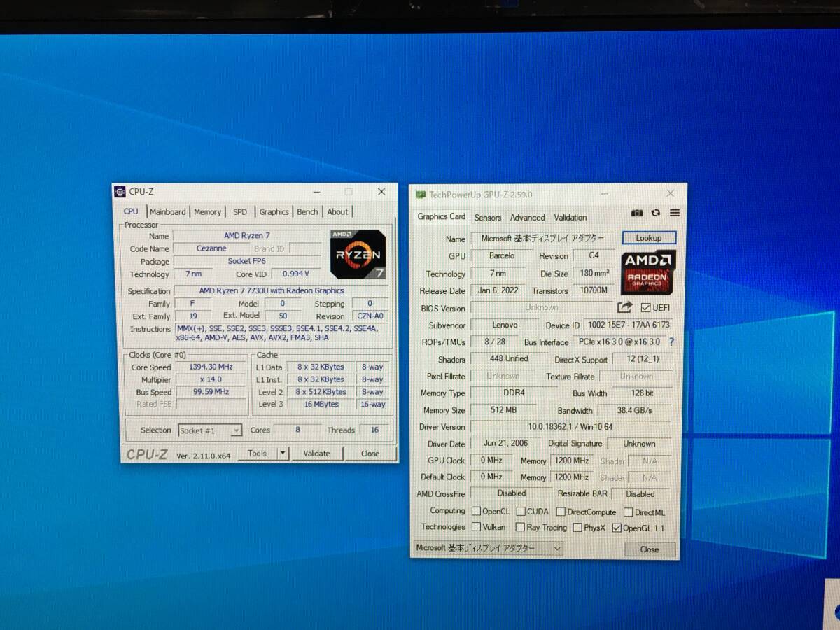Toggle the DirectML checkbox
The width and height of the screenshot is (840, 630).
(x=628, y=512)
